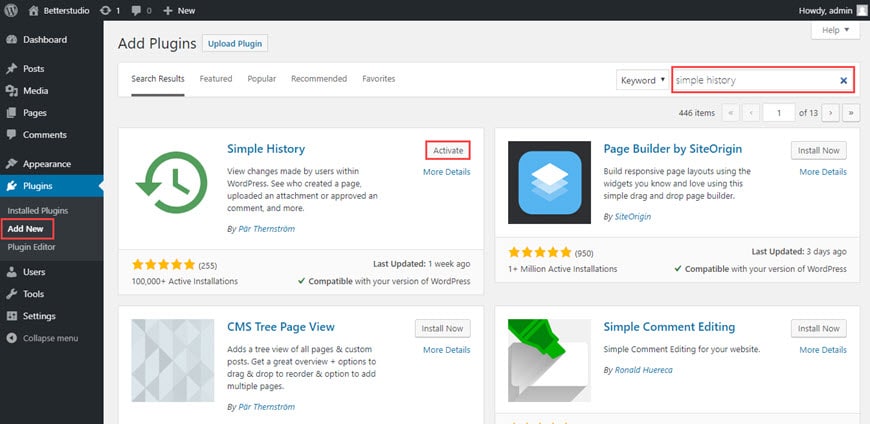Open CMS Tree Page View title
Screen dimensions: 870x424
pyautogui.click(x=281, y=327)
